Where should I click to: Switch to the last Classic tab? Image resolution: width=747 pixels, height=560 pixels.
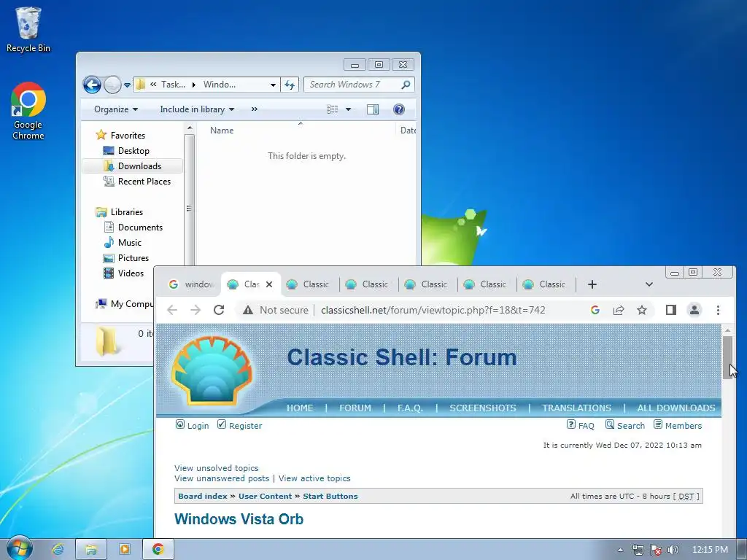click(x=544, y=284)
